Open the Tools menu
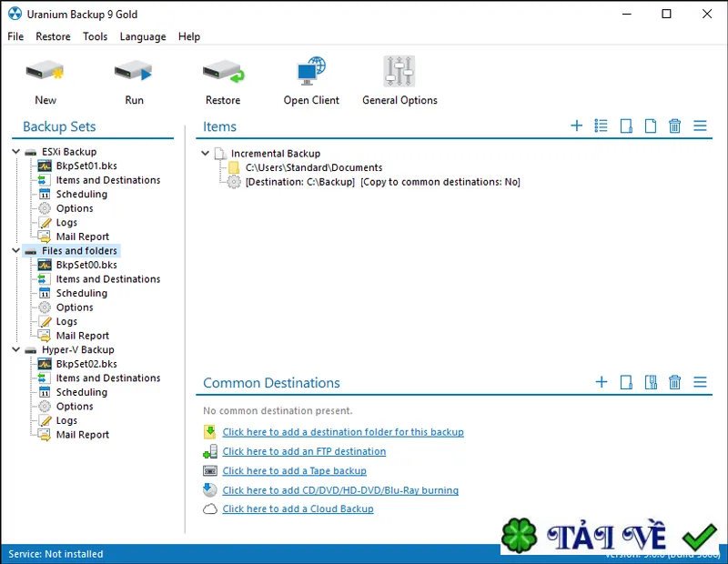Screen dimensions: 728x564 pyautogui.click(x=96, y=36)
